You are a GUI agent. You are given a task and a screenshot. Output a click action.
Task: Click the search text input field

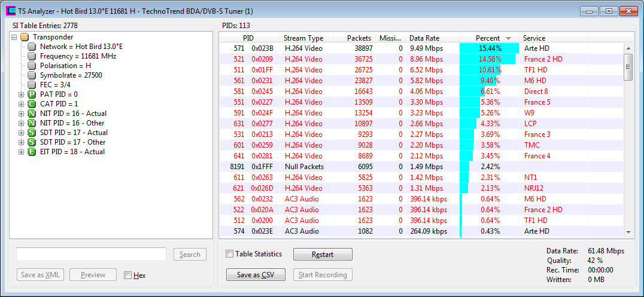tap(91, 255)
